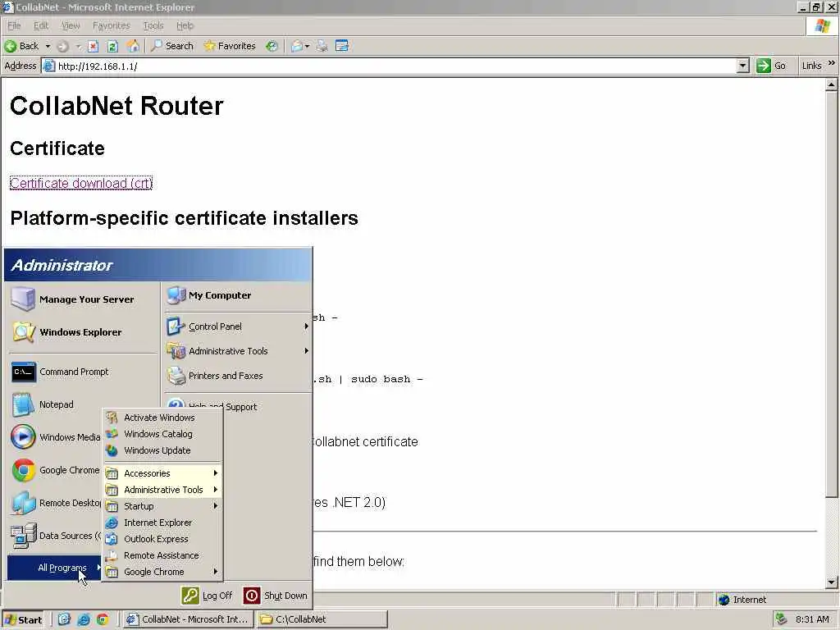Expand the Links toolbar chevron
Viewport: 840px width, 630px height.
coord(832,63)
